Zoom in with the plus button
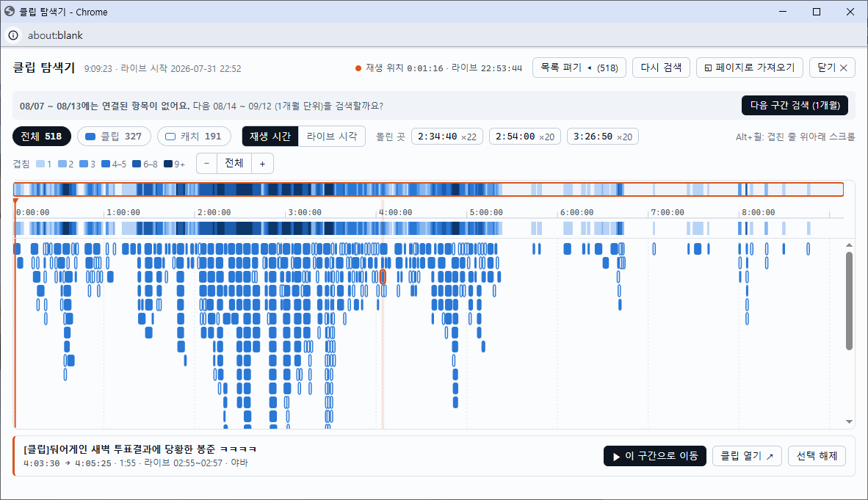Image resolution: width=868 pixels, height=500 pixels. pos(262,164)
